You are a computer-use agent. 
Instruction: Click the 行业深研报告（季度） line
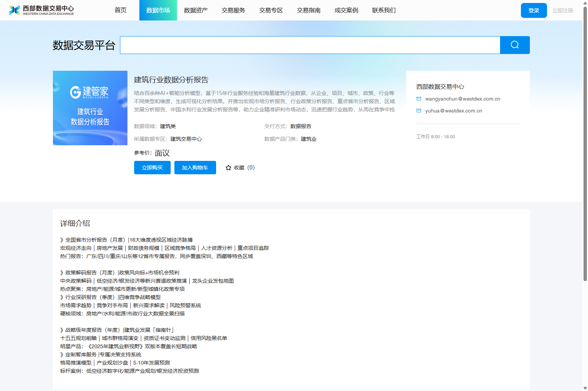click(x=110, y=297)
